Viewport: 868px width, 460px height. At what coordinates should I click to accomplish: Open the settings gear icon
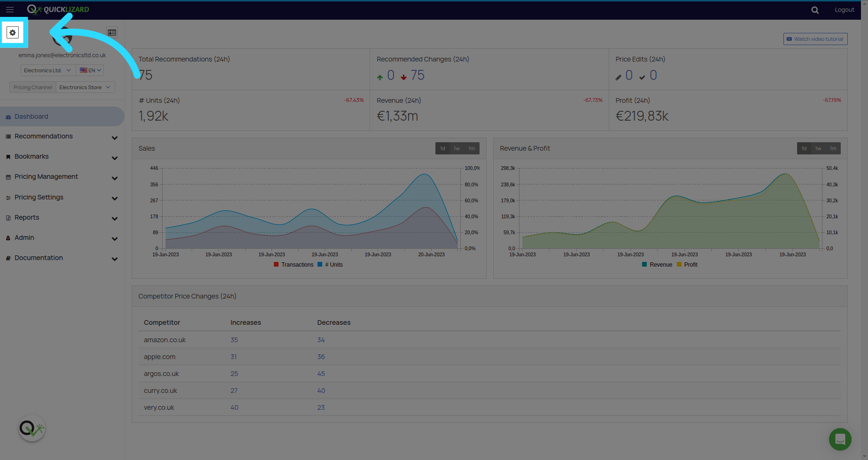(x=13, y=33)
